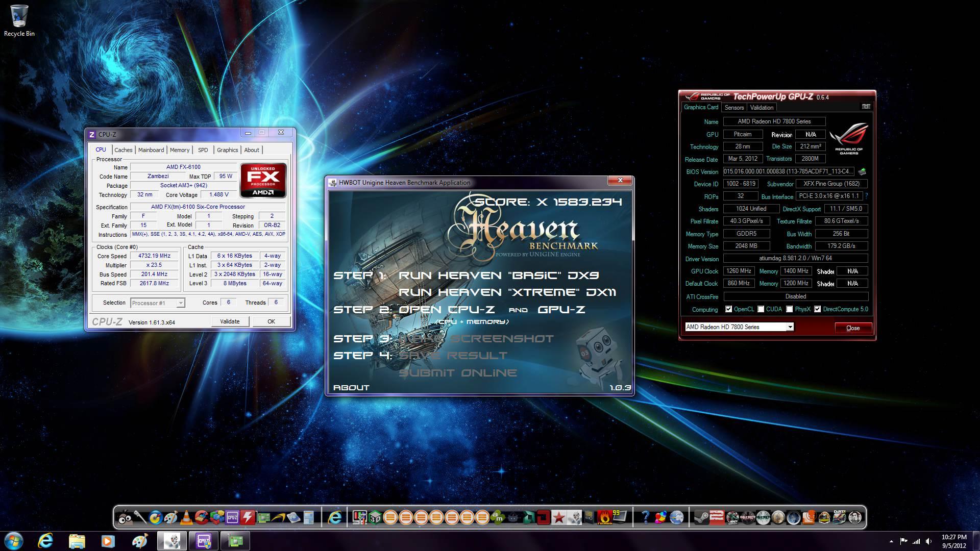
Task: Open the Memory tab in CPU-Z
Action: pyautogui.click(x=180, y=150)
